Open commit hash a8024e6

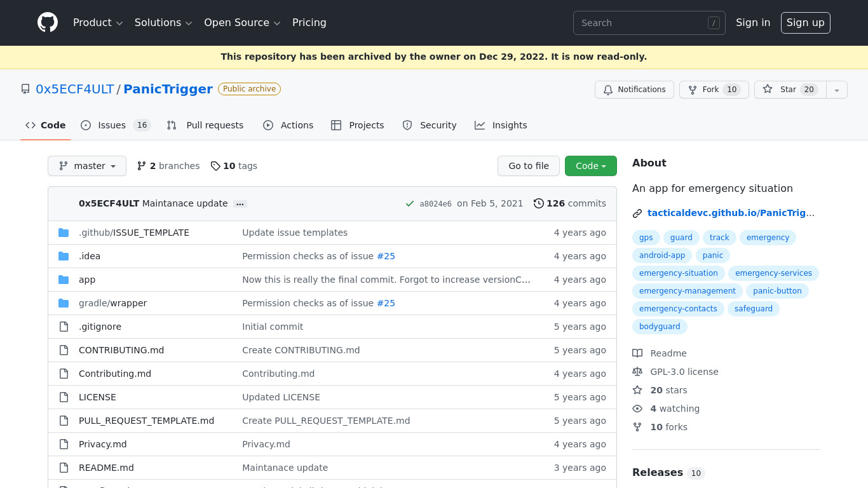436,204
